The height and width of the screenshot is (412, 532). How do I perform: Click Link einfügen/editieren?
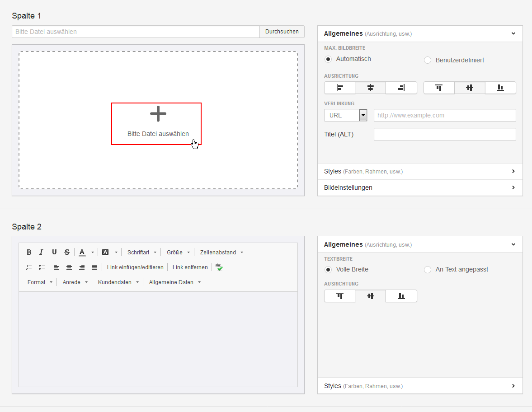click(x=135, y=267)
